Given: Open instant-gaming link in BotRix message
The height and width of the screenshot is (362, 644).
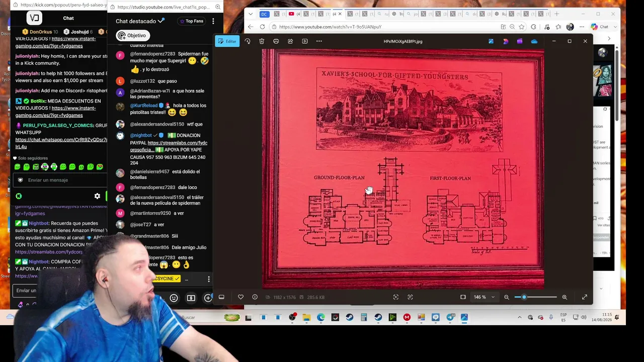Looking at the screenshot, I should tap(55, 112).
